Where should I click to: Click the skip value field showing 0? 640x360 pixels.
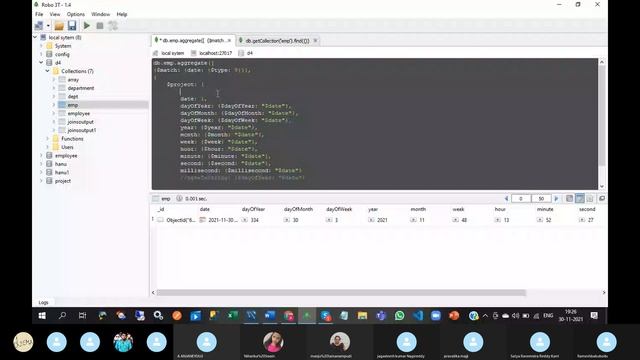coord(521,198)
